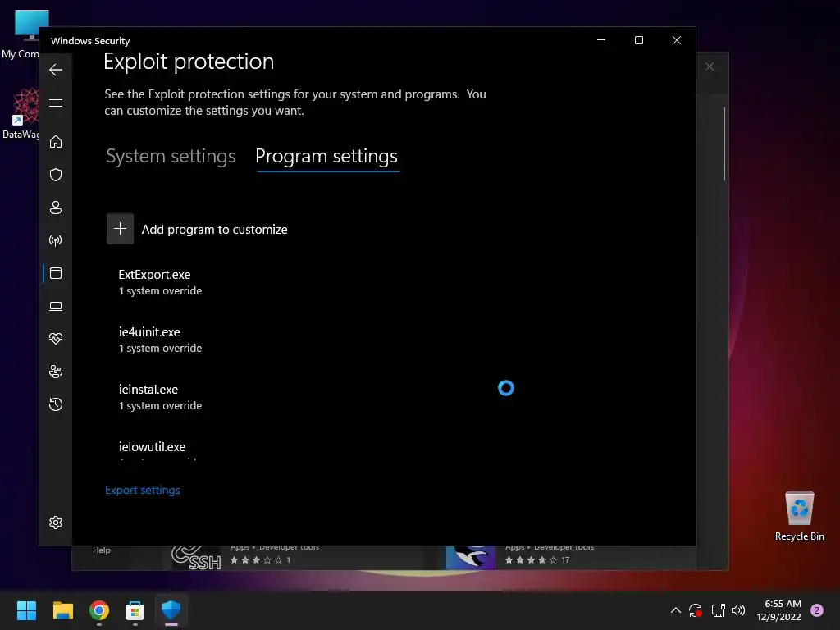Select DataWag desktop shortcut
This screenshot has width=840, height=630.
pyautogui.click(x=21, y=113)
